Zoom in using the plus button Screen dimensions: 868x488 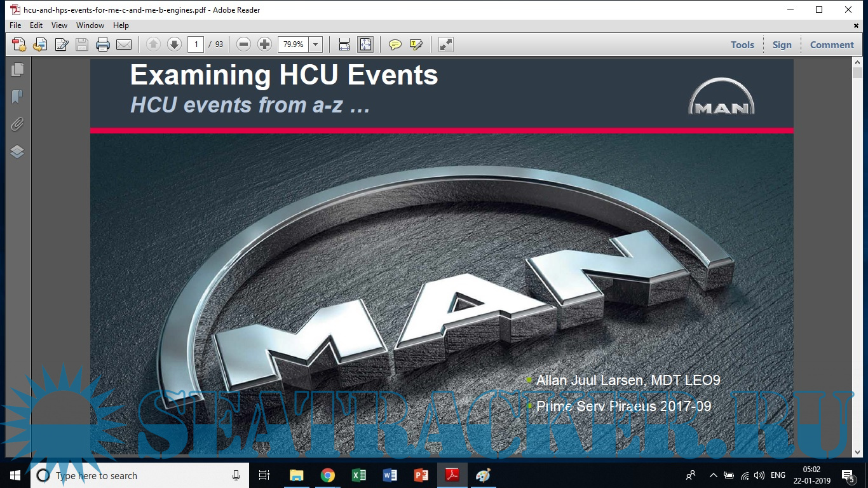[264, 44]
